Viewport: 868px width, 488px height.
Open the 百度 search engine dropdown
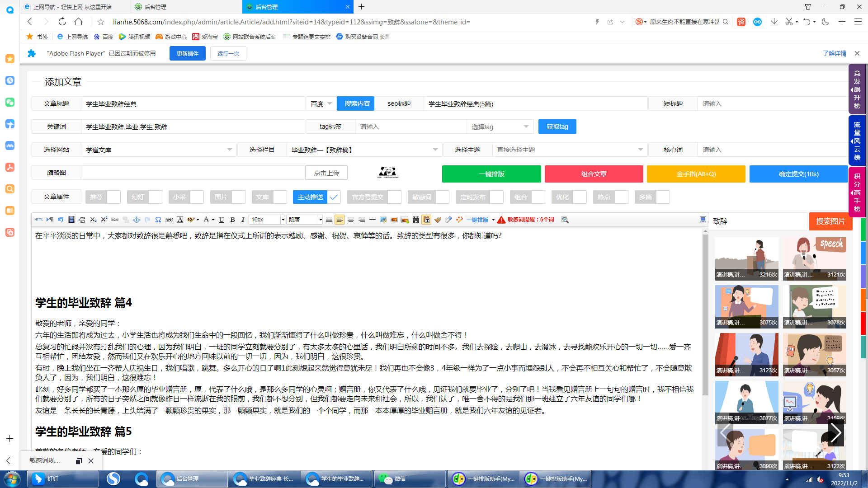[x=321, y=104]
